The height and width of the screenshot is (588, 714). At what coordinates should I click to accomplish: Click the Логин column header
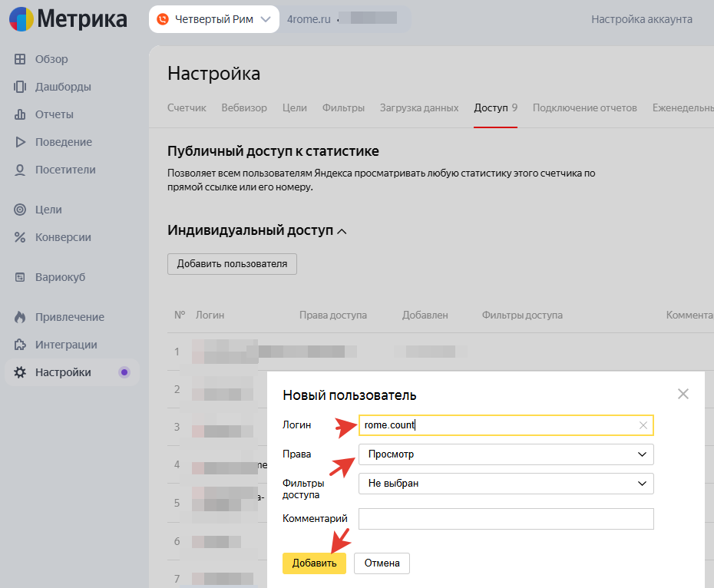click(x=210, y=315)
